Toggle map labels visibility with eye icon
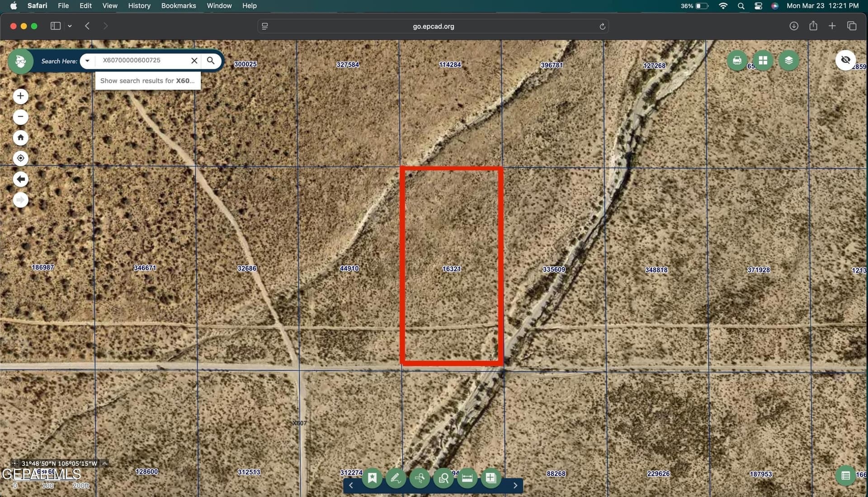The width and height of the screenshot is (868, 497). point(846,60)
